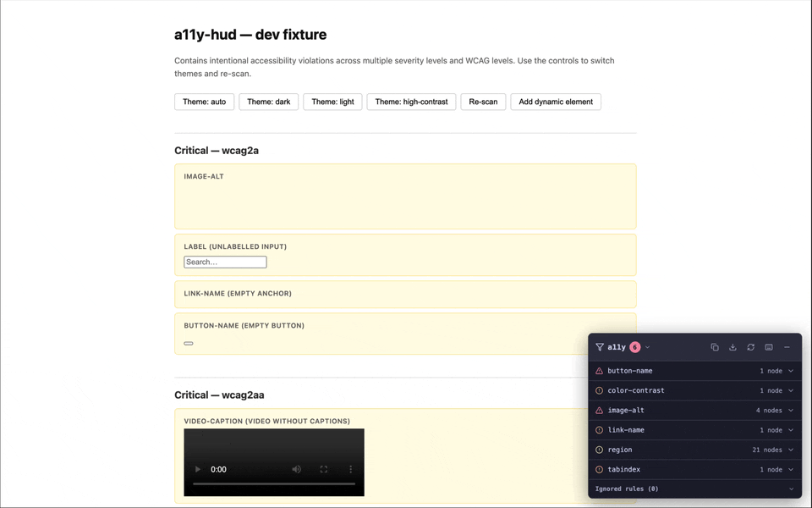
Task: Click the Theme: auto button
Action: pos(205,102)
